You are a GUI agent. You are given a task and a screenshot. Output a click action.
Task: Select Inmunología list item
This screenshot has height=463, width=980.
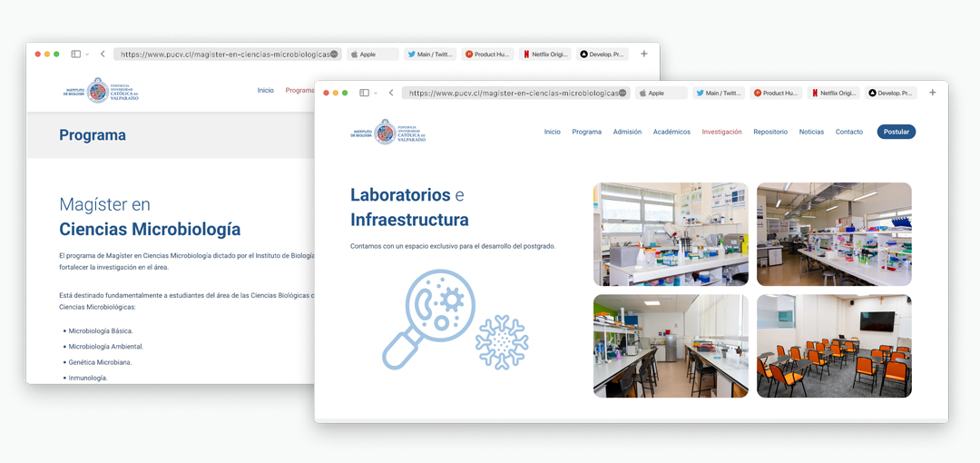pos(88,378)
